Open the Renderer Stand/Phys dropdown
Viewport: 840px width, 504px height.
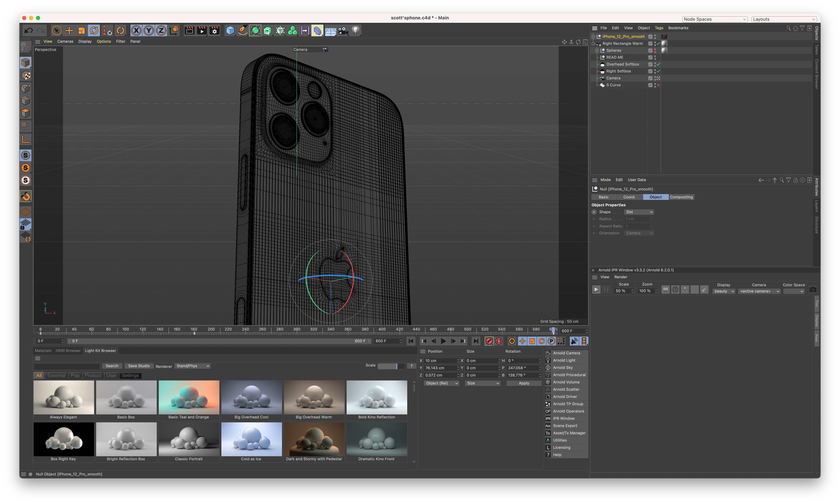tap(193, 366)
